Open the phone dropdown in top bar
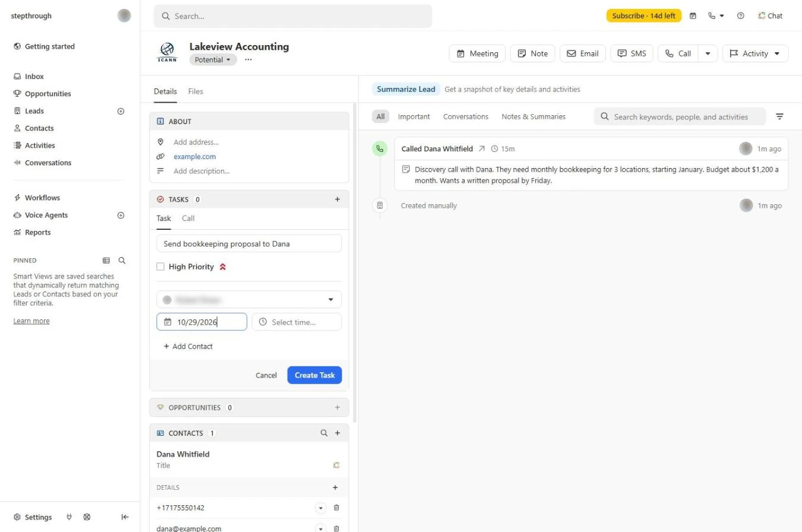 [716, 16]
